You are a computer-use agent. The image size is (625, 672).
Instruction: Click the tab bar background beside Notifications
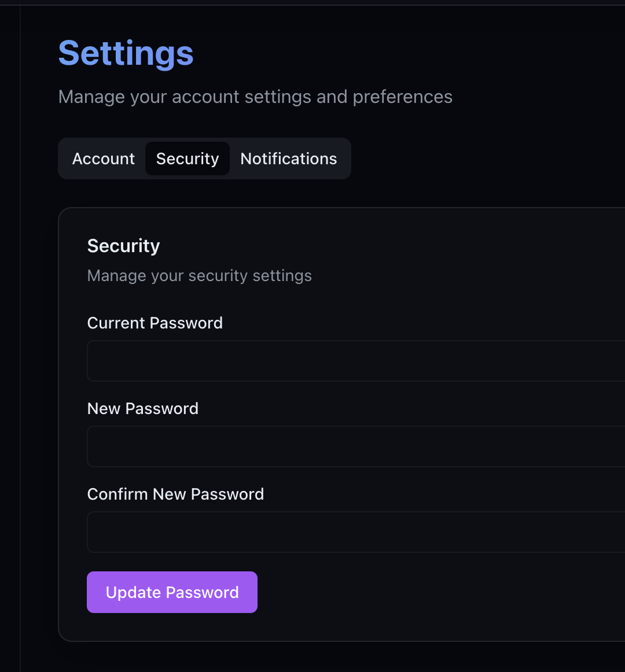point(345,158)
